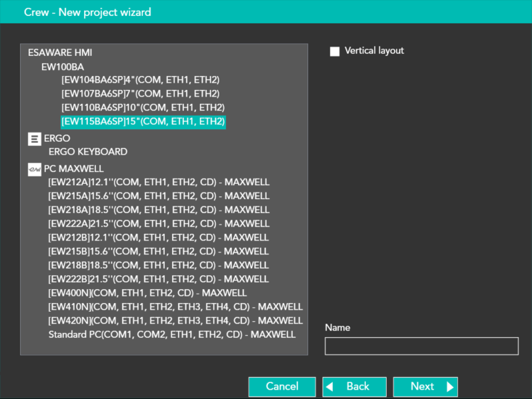
Task: Select highlighted EW115BA6SP 15" entry
Action: coord(143,121)
